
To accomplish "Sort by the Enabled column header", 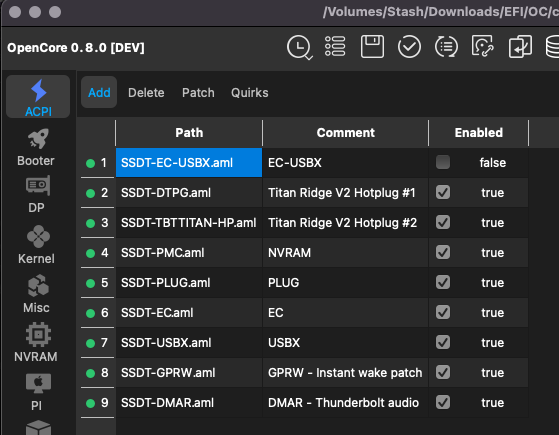I will coord(478,133).
